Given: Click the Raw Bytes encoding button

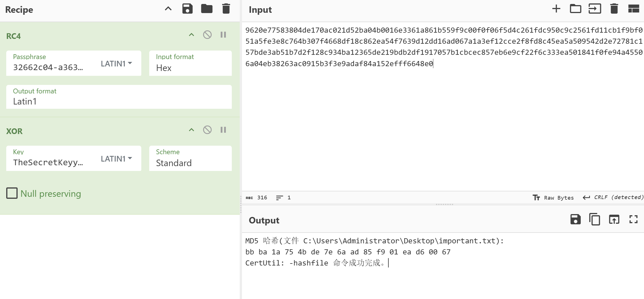Looking at the screenshot, I should click(553, 198).
